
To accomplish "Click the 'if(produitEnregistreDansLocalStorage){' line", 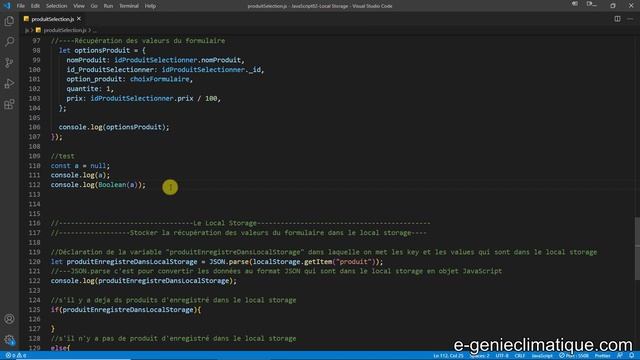I will tap(126, 310).
